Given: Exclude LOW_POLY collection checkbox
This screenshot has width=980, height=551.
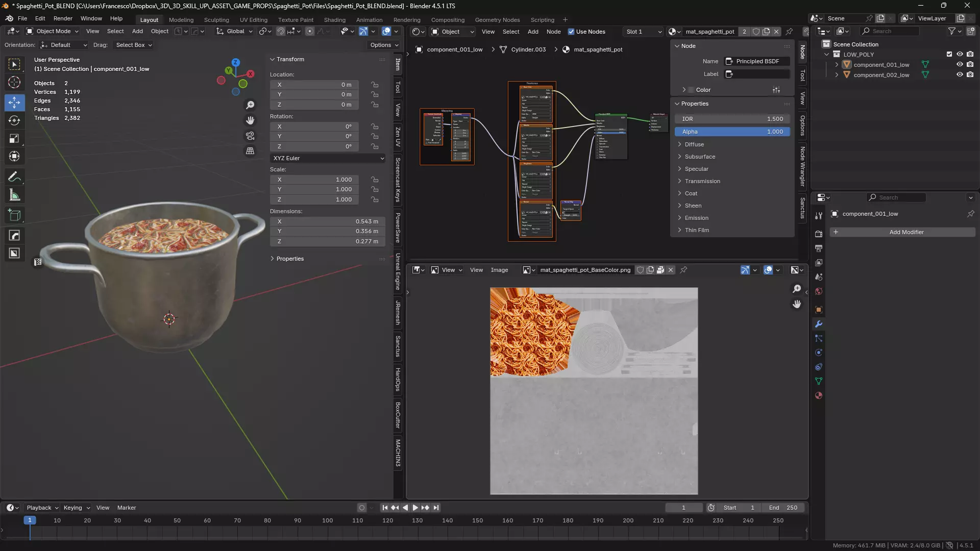Looking at the screenshot, I should point(949,54).
